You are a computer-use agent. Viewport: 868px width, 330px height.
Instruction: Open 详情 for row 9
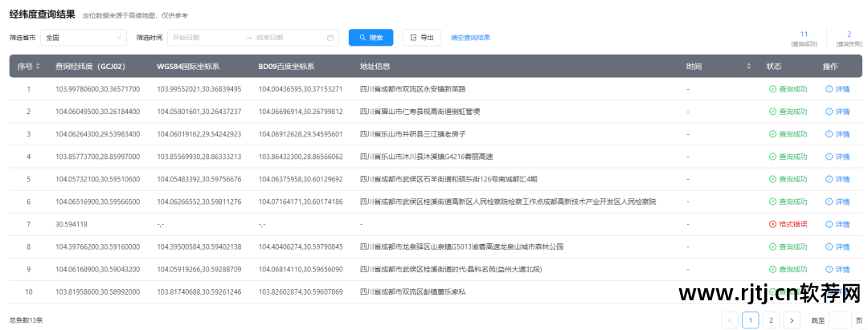pos(837,269)
